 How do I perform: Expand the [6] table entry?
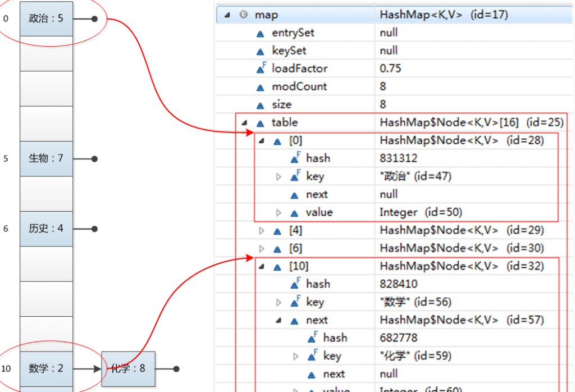click(262, 249)
